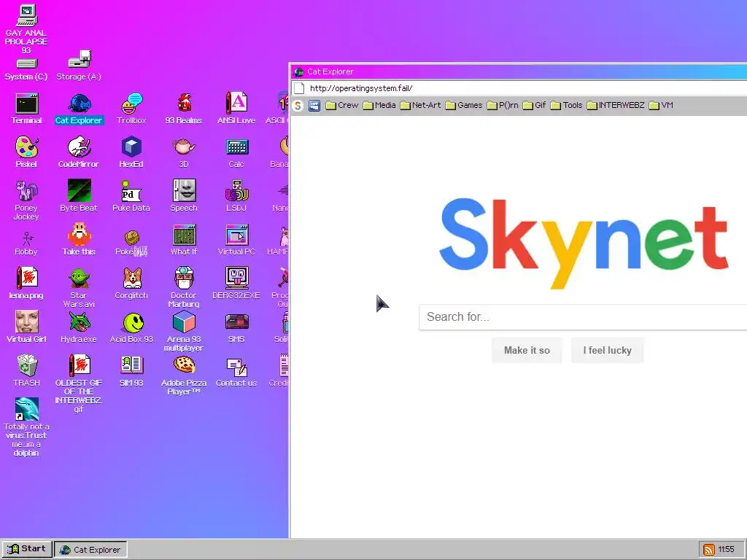Open the TRASH recycle bin
747x560 pixels.
27,371
